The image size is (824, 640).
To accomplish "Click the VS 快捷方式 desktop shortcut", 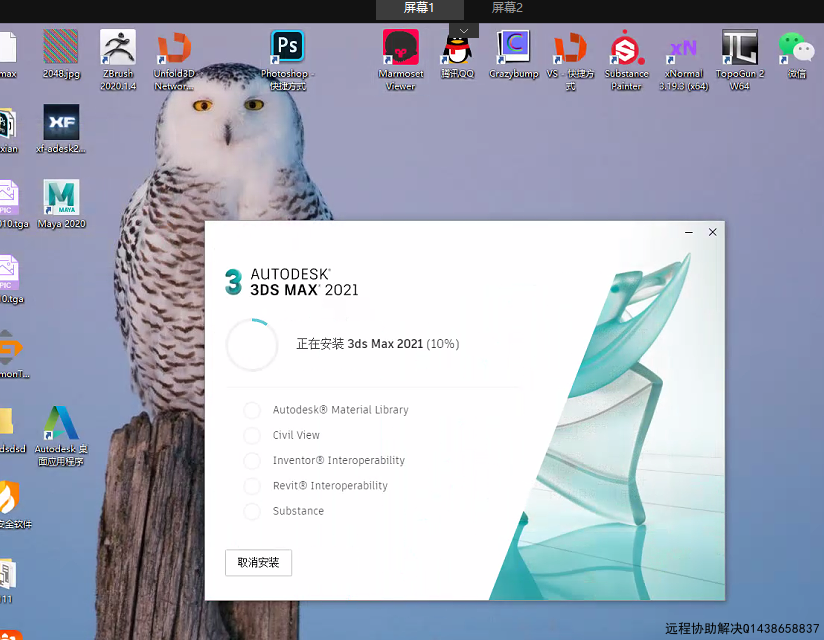I will tap(570, 60).
